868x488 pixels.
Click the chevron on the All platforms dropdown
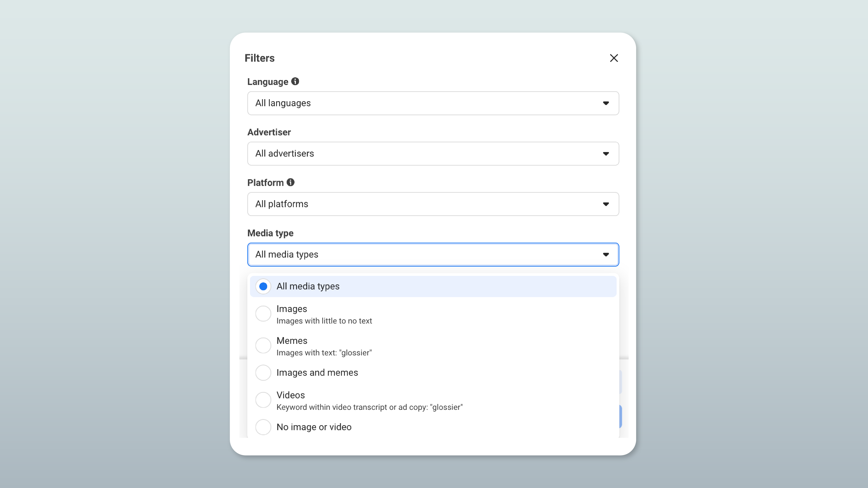pos(606,204)
